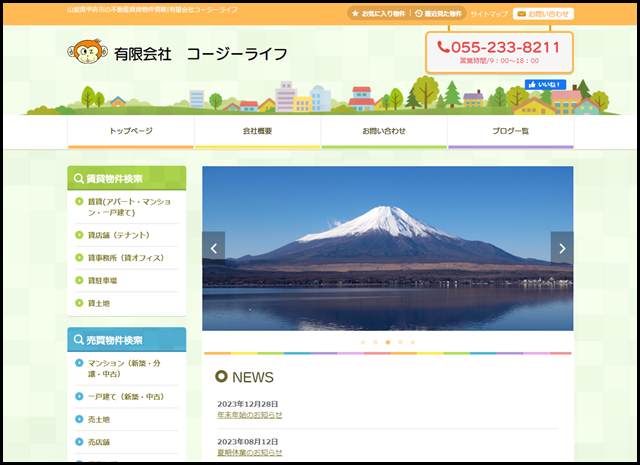Click the 賃貸物件検索 header
640x465 pixels.
pyautogui.click(x=127, y=178)
